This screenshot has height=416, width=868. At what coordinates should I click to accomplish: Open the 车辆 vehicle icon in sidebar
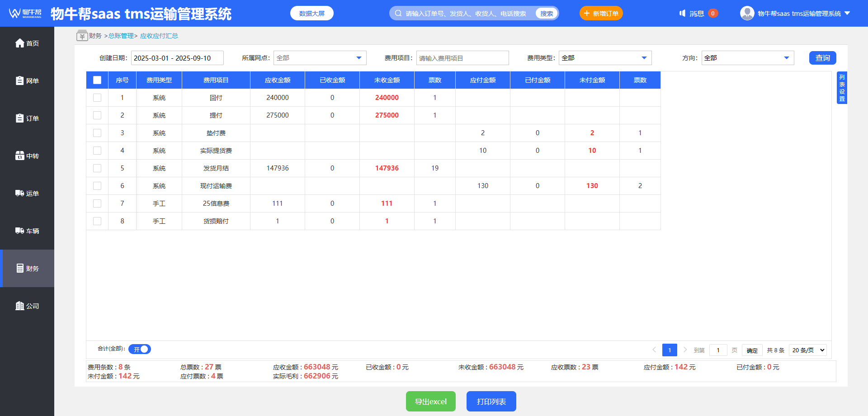pos(19,231)
